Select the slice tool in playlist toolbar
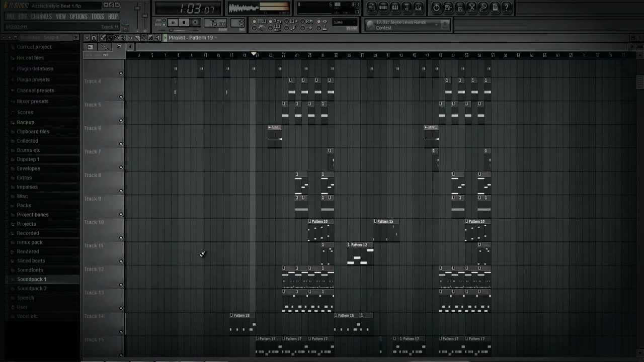This screenshot has height=362, width=644. 137,38
